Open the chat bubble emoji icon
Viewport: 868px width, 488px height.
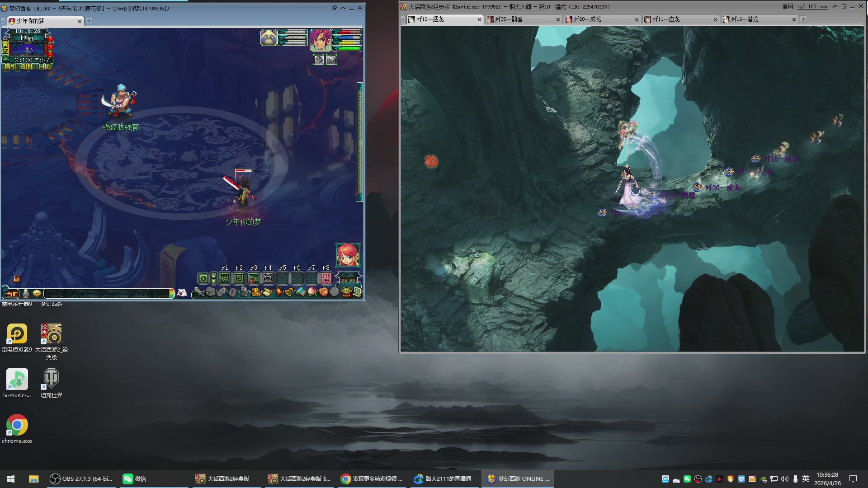pos(37,293)
